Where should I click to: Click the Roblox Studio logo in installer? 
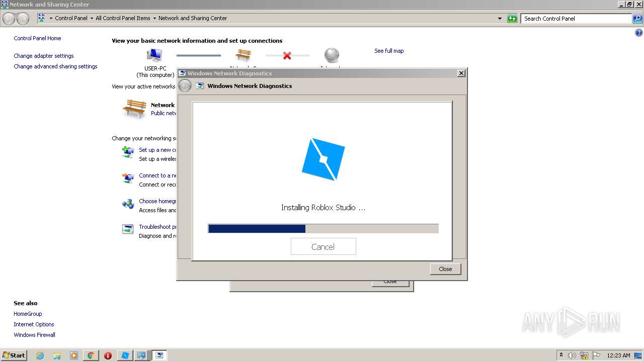pyautogui.click(x=324, y=159)
